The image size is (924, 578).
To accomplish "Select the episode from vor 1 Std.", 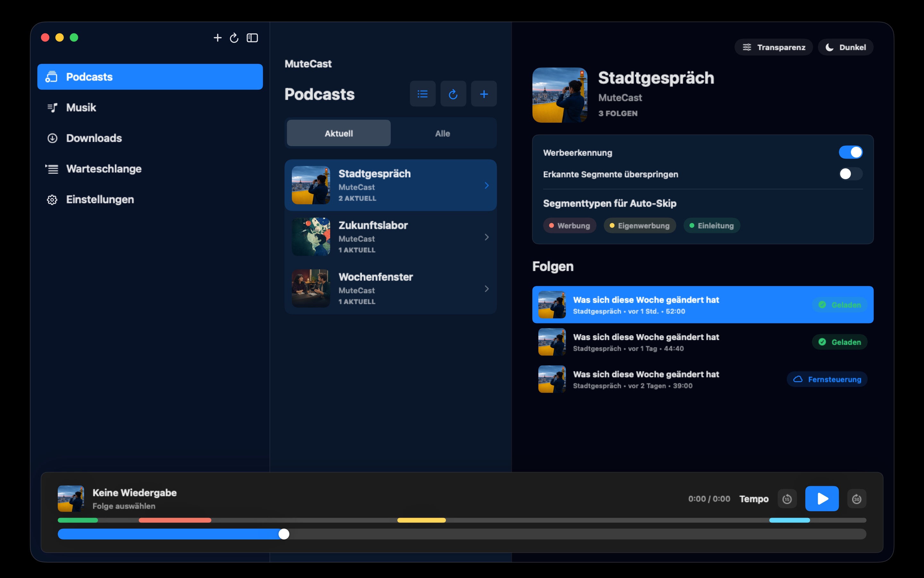I will click(703, 305).
